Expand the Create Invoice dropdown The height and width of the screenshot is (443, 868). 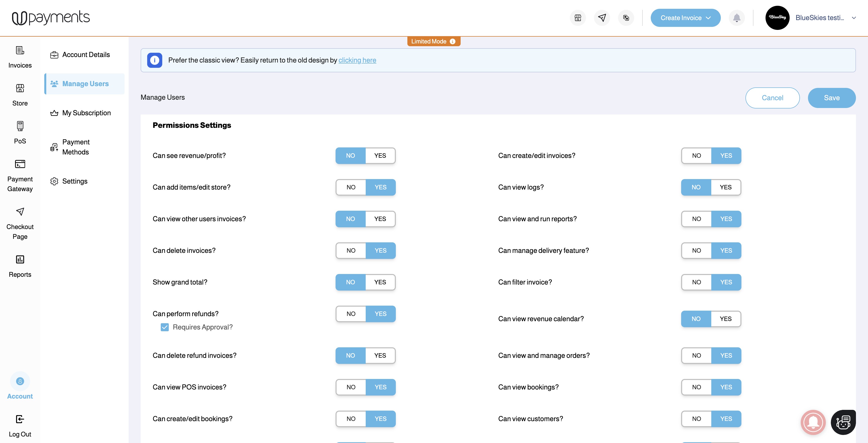(709, 18)
